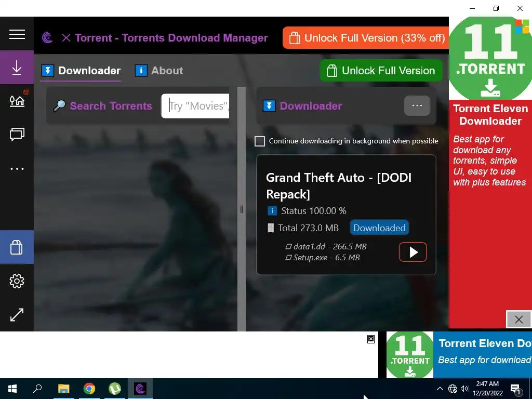The width and height of the screenshot is (532, 399).
Task: Open the shopping bag store sidebar icon
Action: coord(17,247)
